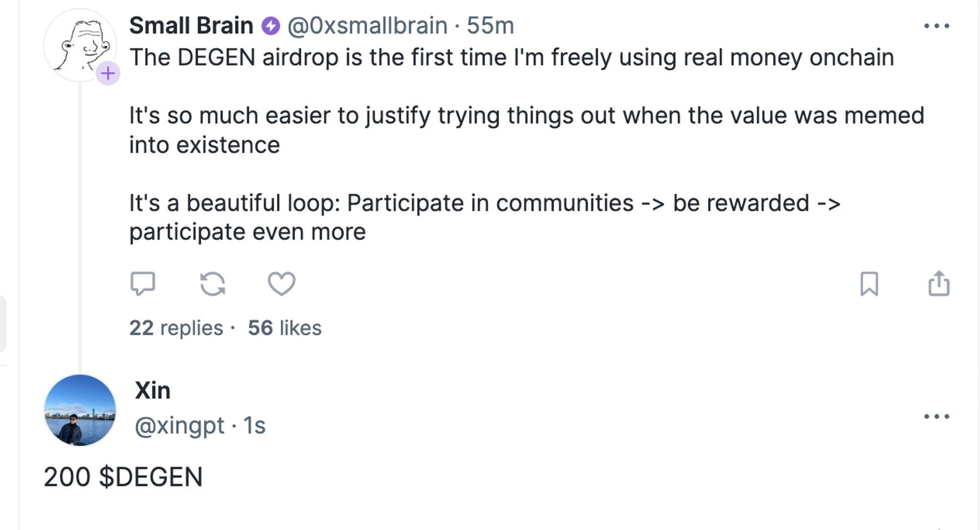Click the @xingpt handle
This screenshot has width=980, height=530.
coord(179,425)
